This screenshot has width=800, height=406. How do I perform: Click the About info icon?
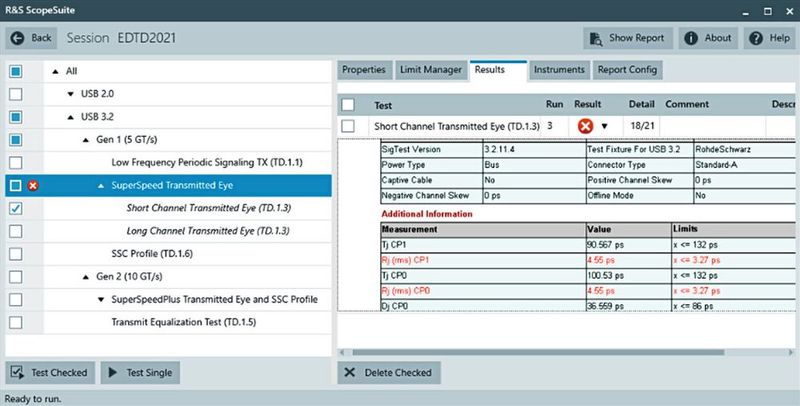point(691,38)
